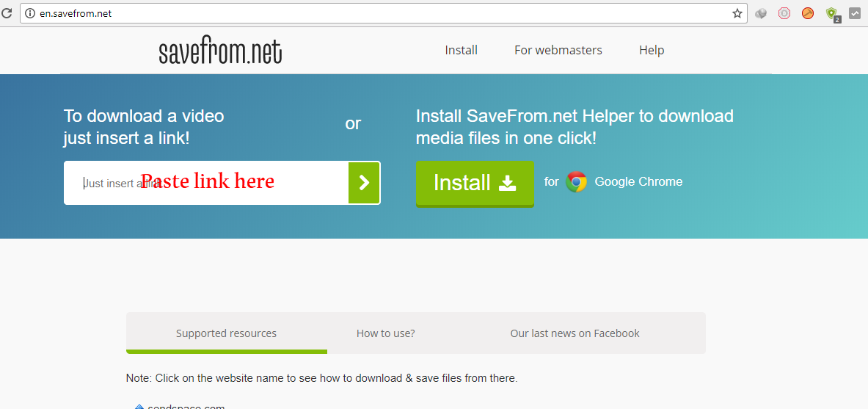Open the Help menu item
The height and width of the screenshot is (409, 868).
click(x=652, y=51)
